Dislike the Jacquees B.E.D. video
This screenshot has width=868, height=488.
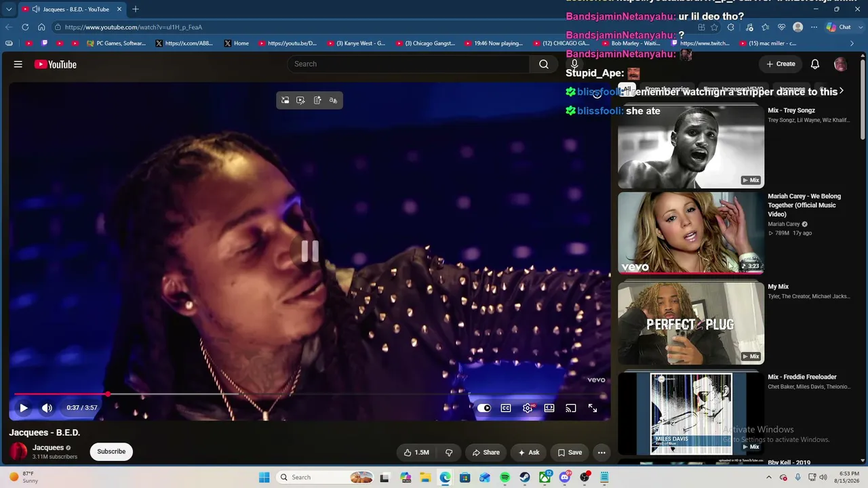[449, 453]
